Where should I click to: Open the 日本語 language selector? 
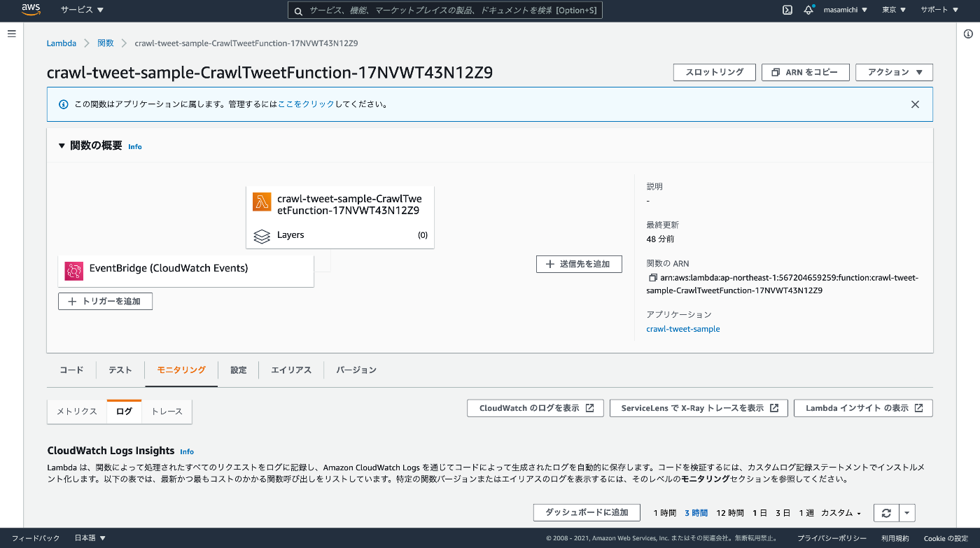90,538
